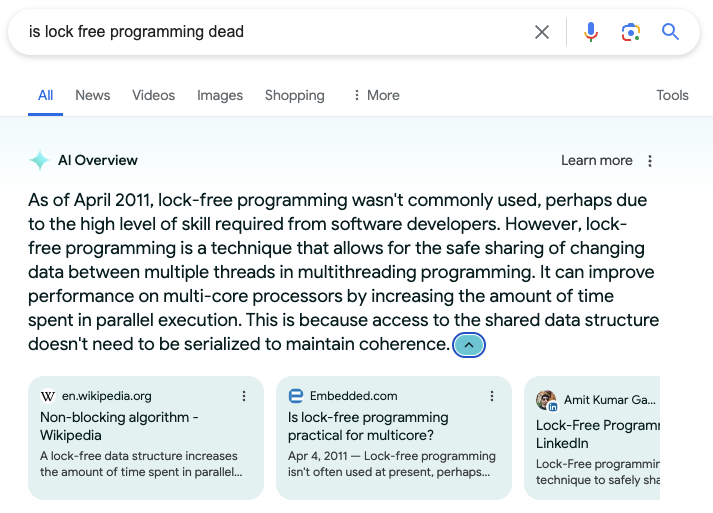This screenshot has width=713, height=513.
Task: Open 'Is lock-free programming practical for multicore?'
Action: [368, 426]
